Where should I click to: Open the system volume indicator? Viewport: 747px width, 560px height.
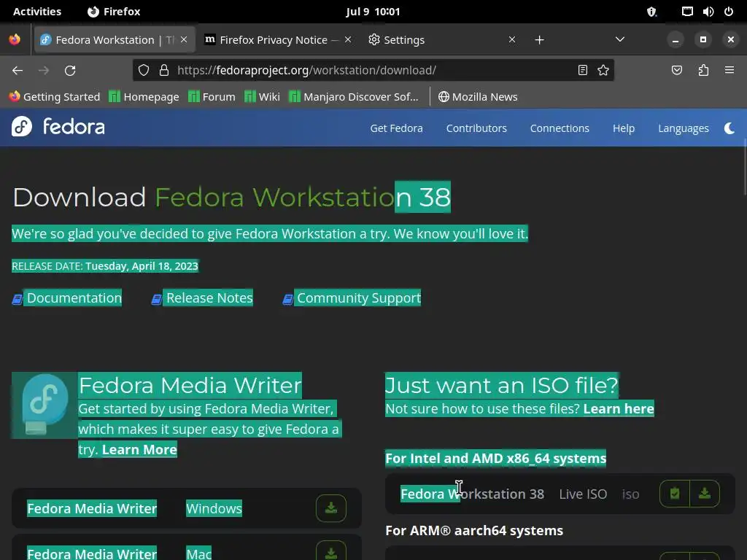point(708,12)
